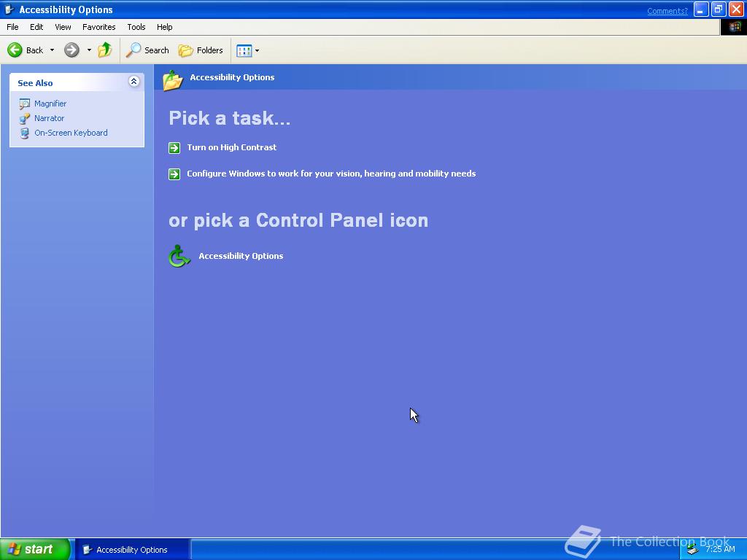This screenshot has width=747, height=560.
Task: Click the title bar window icon
Action: tap(9, 9)
